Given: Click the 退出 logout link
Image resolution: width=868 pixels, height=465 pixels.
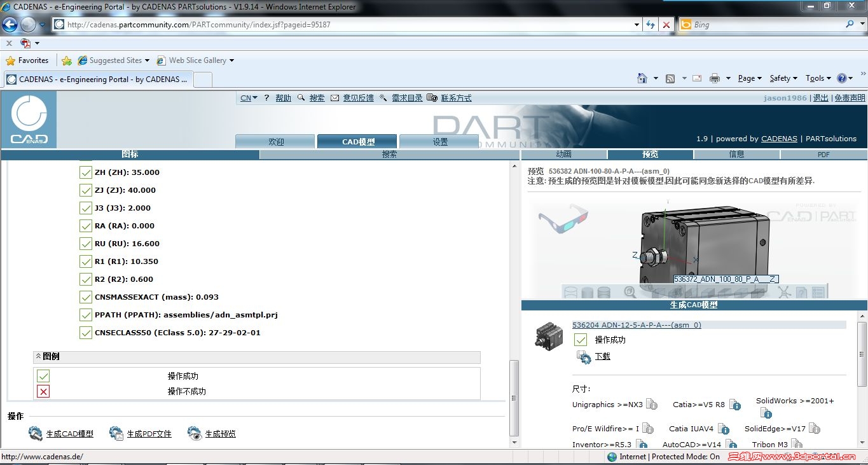Looking at the screenshot, I should 821,98.
